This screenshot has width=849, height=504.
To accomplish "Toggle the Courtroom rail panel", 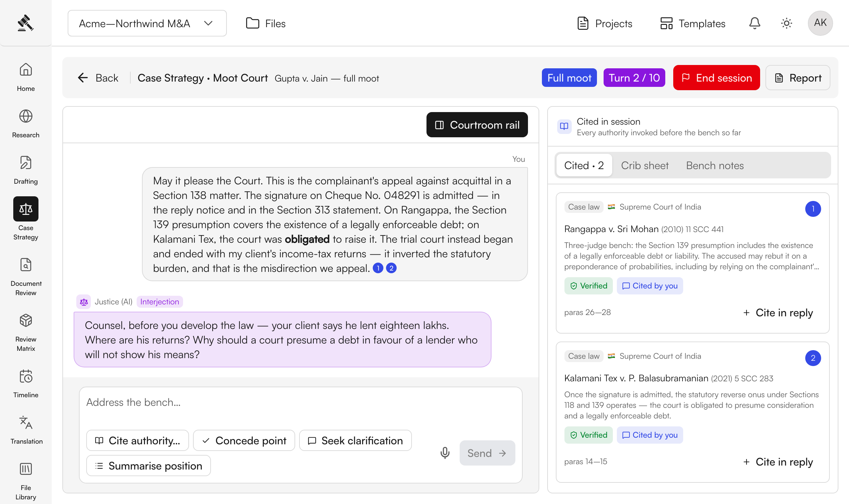I will click(477, 125).
